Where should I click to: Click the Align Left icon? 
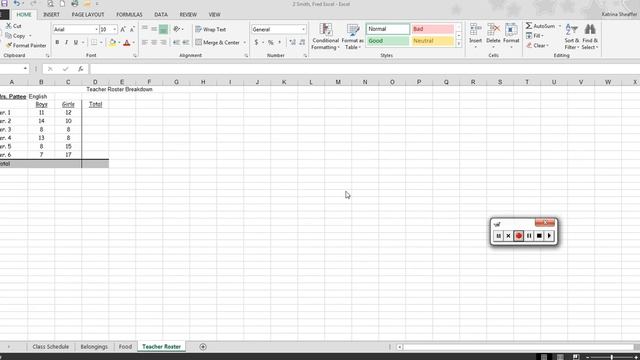click(x=145, y=42)
